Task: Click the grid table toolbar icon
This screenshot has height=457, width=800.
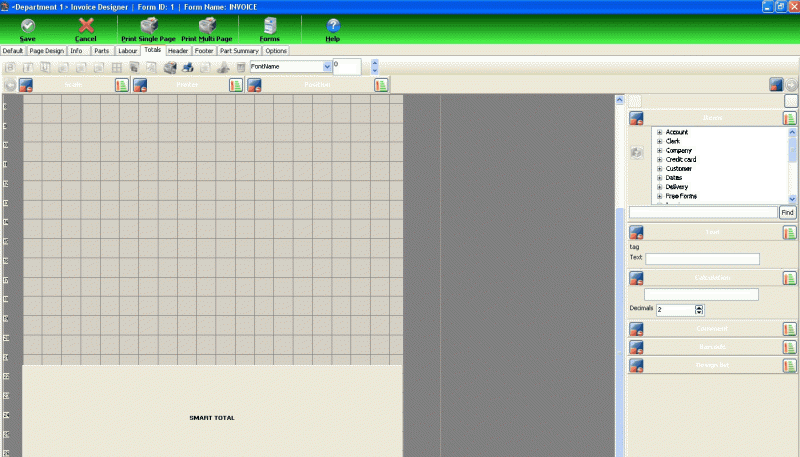Action: (117, 67)
